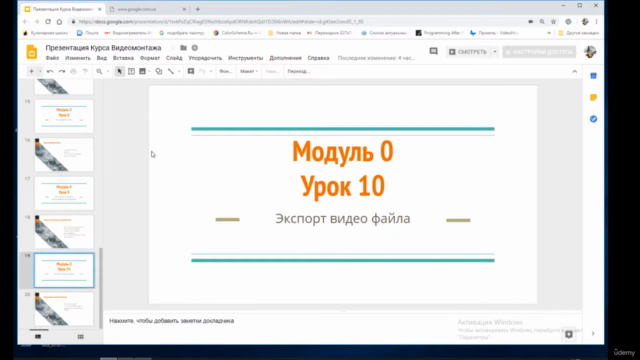Screen dimensions: 640x360
Task: Select slide 20 thumbnail
Action: [x=64, y=309]
